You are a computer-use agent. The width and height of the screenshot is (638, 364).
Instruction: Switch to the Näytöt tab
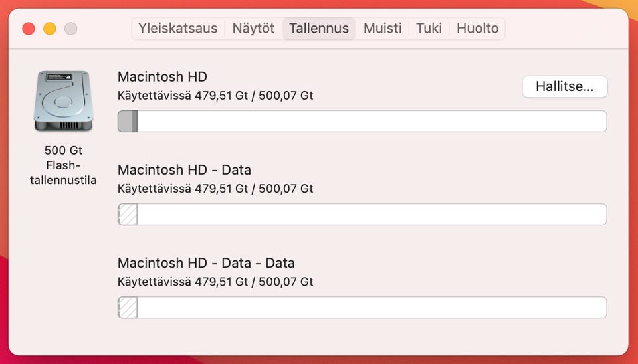pos(253,28)
